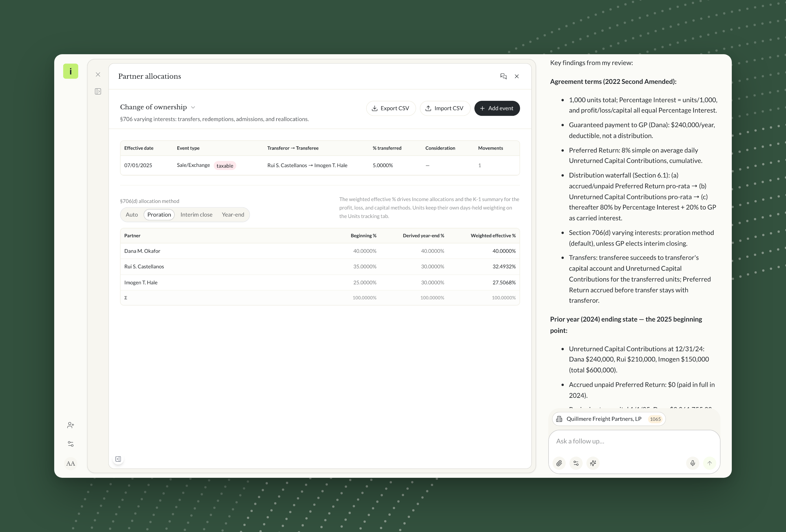Click the 27.5068% weighted effective value

pos(504,282)
